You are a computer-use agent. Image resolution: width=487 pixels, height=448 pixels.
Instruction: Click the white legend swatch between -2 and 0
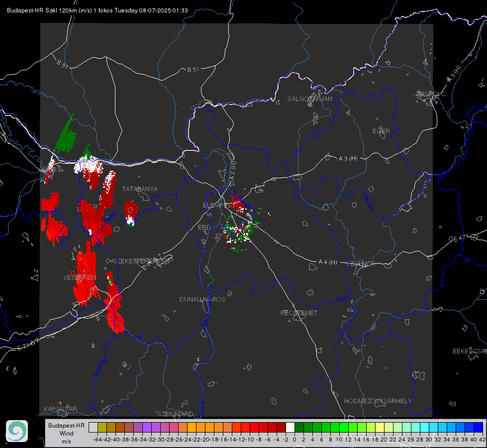coord(290,427)
